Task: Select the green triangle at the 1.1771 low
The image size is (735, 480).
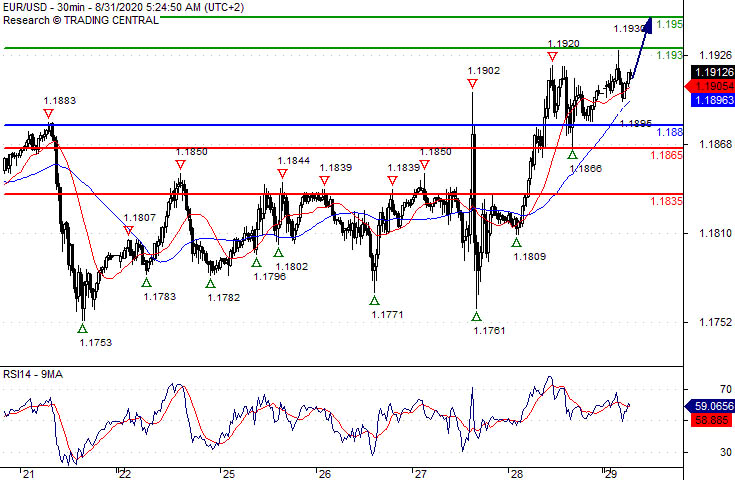Action: pyautogui.click(x=374, y=300)
